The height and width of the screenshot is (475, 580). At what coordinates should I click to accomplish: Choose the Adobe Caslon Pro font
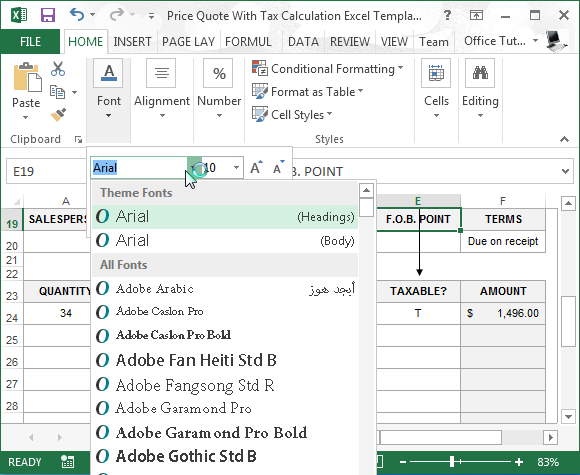(x=225, y=311)
